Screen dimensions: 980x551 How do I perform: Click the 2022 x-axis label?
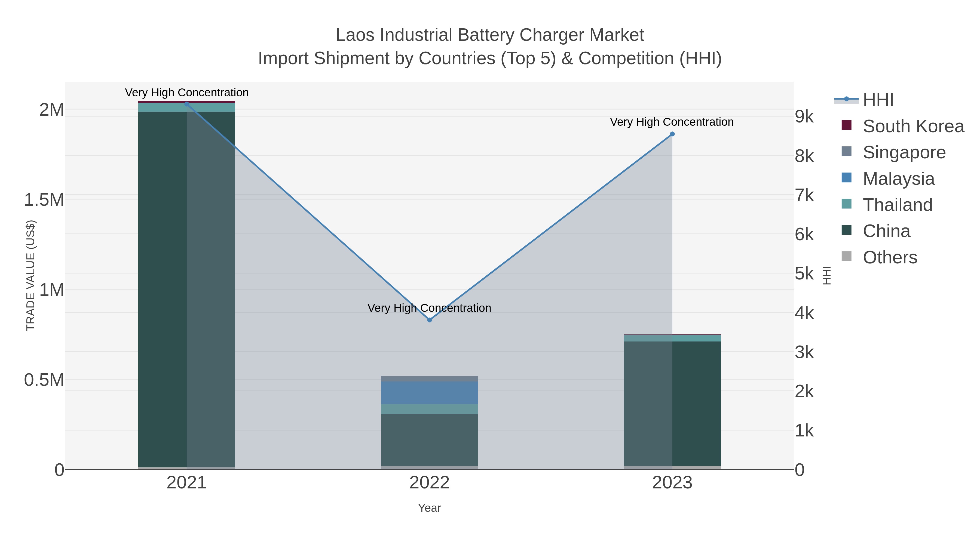click(430, 483)
